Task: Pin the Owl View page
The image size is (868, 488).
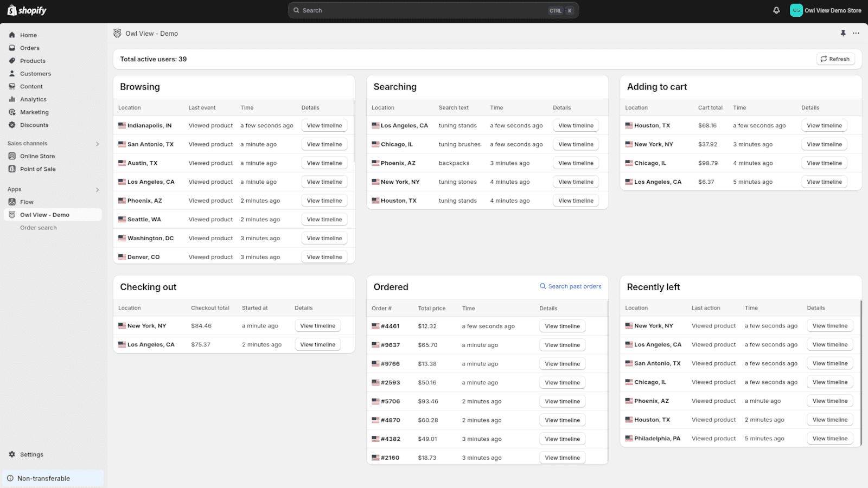Action: [x=843, y=33]
